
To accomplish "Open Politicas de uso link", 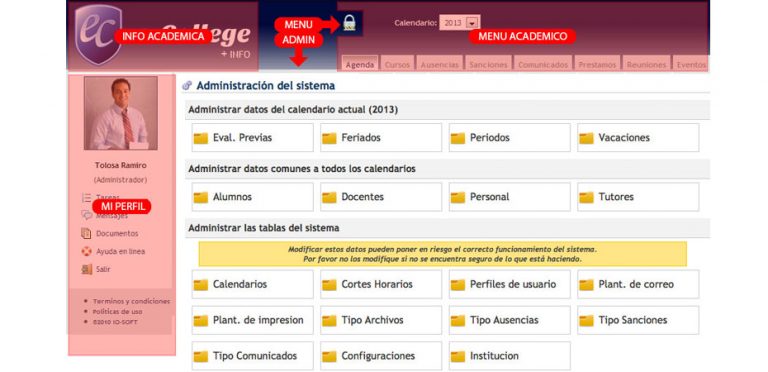I will pos(118,311).
